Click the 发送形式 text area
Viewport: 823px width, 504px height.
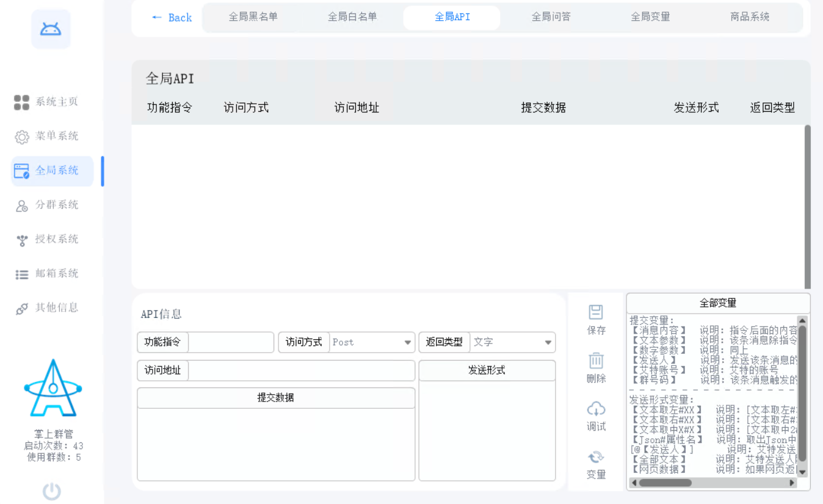[x=487, y=431]
